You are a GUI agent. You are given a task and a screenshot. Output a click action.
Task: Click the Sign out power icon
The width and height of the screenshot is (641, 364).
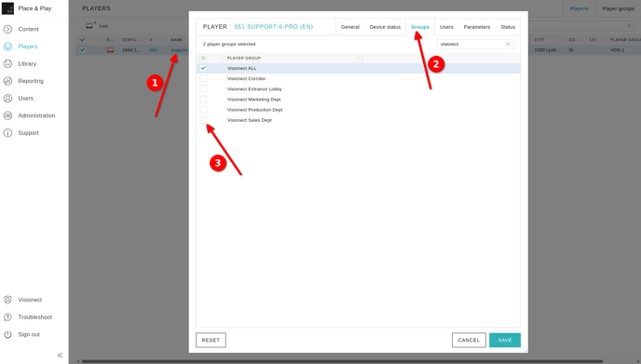[7, 334]
